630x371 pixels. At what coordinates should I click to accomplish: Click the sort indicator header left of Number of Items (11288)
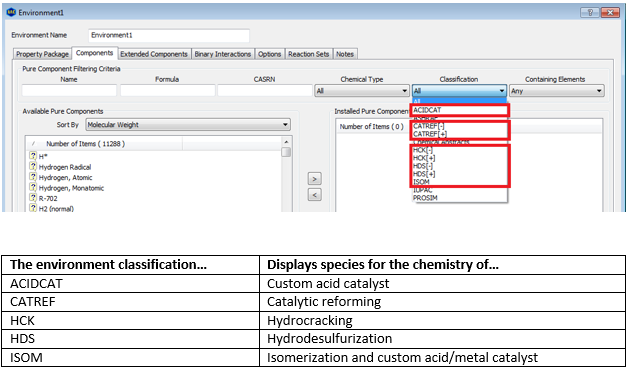tap(33, 143)
